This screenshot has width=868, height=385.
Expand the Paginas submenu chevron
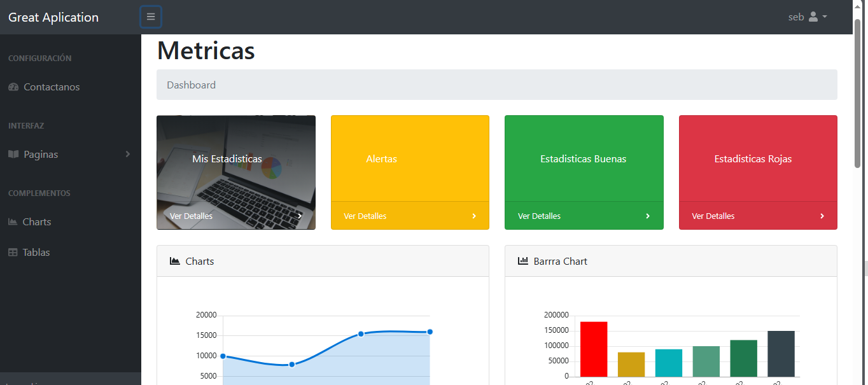tap(128, 154)
